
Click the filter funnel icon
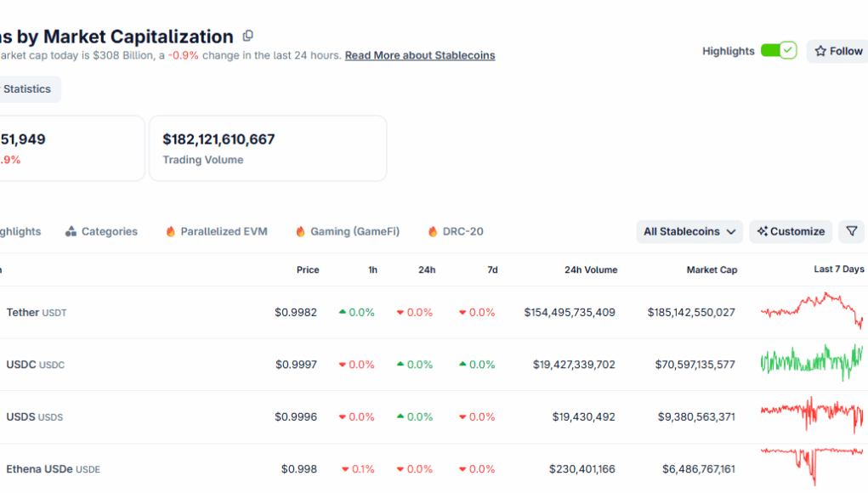point(852,231)
